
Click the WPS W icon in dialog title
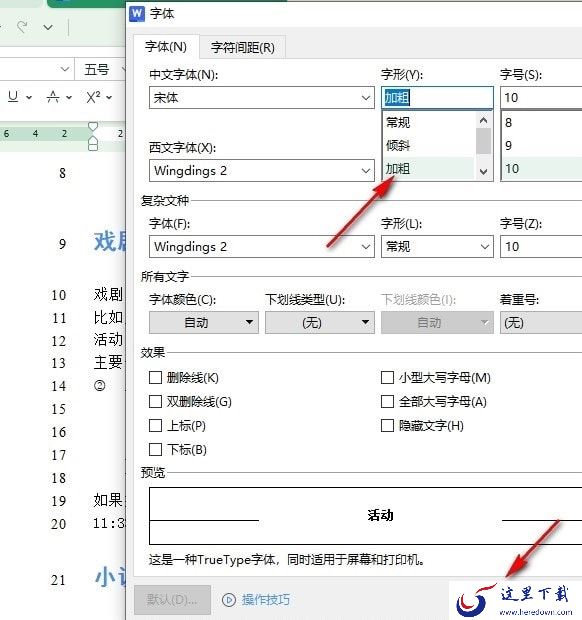tap(137, 14)
